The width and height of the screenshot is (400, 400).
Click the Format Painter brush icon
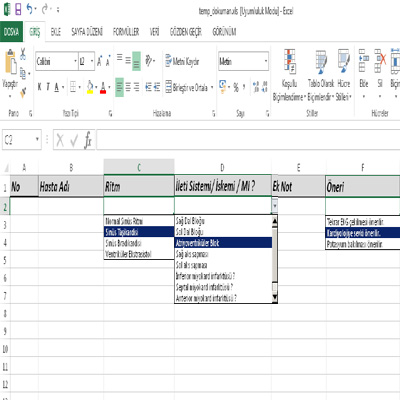pos(23,92)
